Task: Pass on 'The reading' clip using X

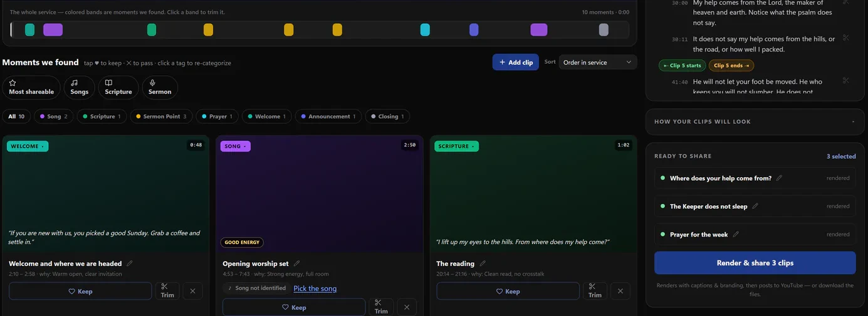Action: click(620, 291)
